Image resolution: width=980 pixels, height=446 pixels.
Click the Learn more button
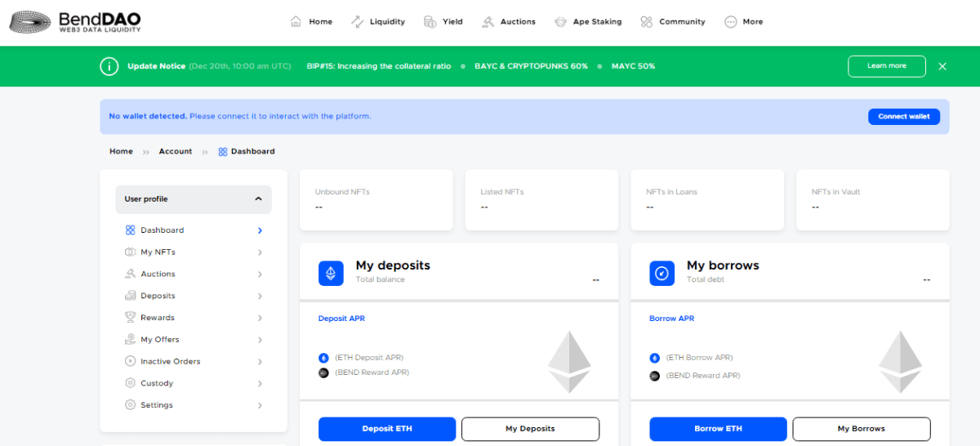pos(886,66)
